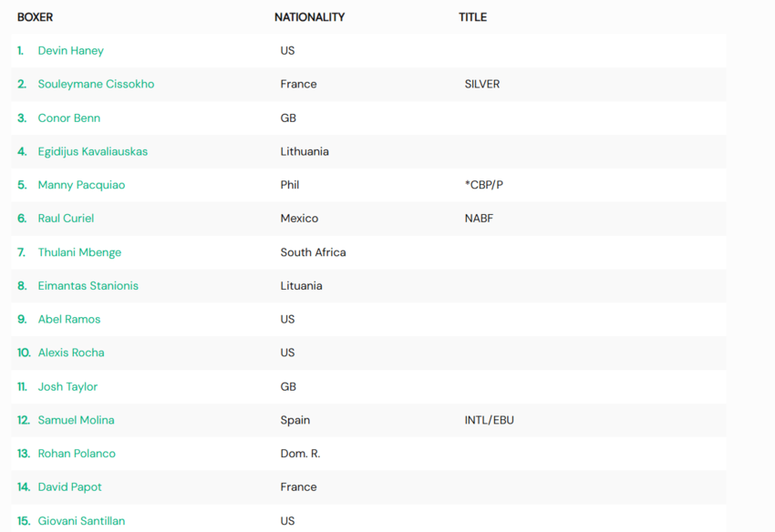Click the Raul Curiel link

(x=66, y=219)
